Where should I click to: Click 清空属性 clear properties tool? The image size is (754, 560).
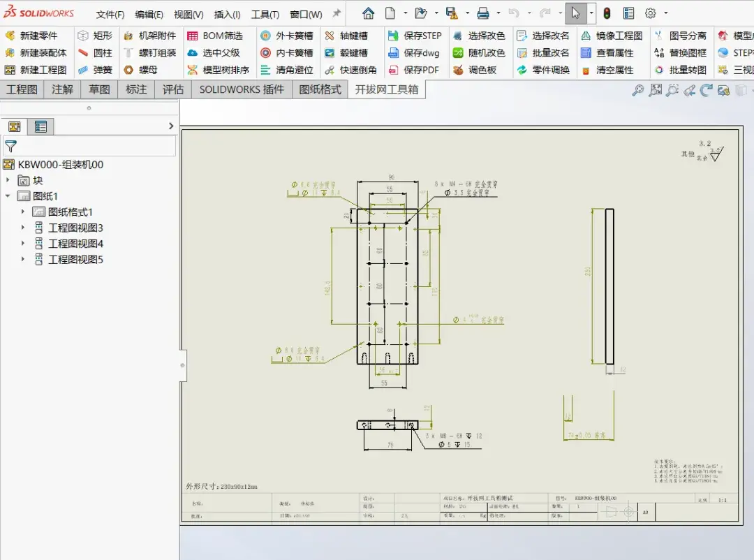(x=607, y=71)
